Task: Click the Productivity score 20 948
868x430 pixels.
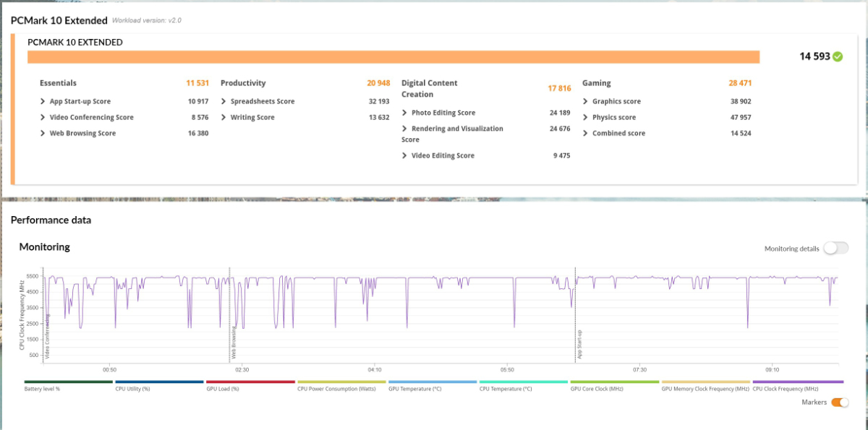Action: [378, 83]
